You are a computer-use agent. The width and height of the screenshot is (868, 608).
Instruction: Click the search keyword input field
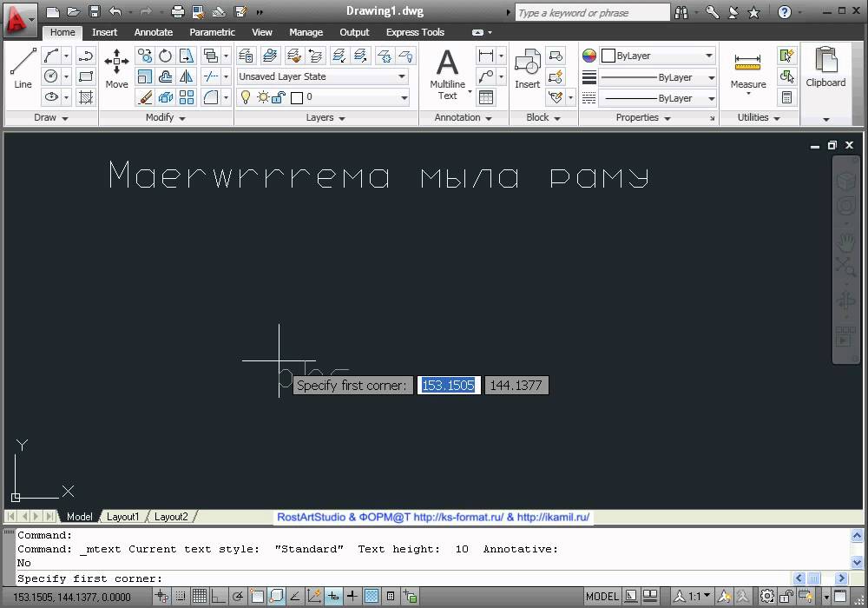tap(592, 12)
